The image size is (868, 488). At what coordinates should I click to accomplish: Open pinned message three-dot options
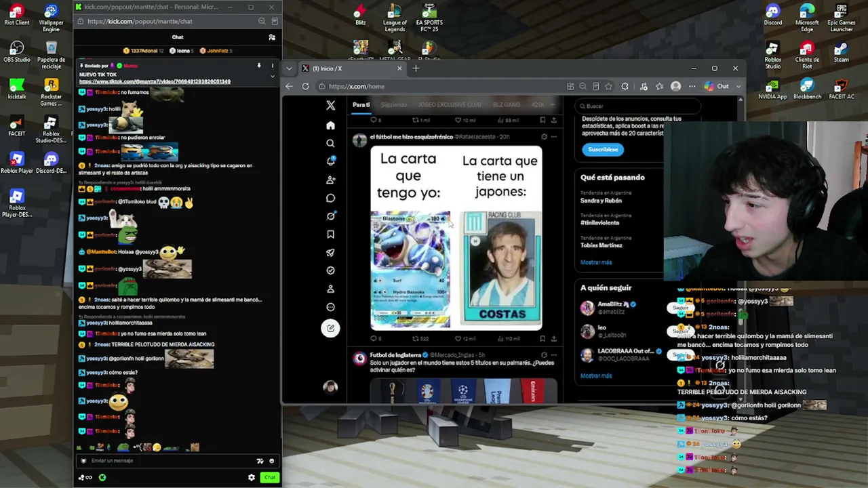(272, 66)
